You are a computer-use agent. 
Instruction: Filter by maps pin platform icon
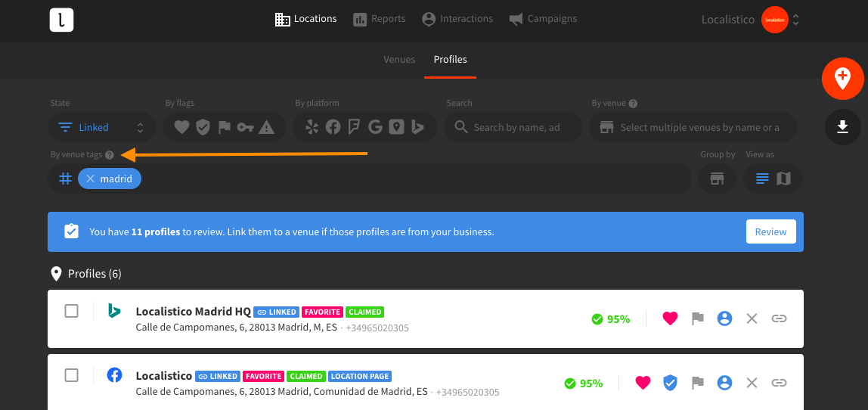pyautogui.click(x=396, y=127)
